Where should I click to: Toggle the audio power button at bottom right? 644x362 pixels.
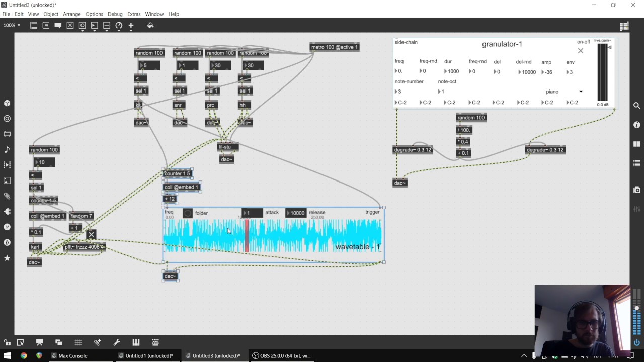point(637,342)
